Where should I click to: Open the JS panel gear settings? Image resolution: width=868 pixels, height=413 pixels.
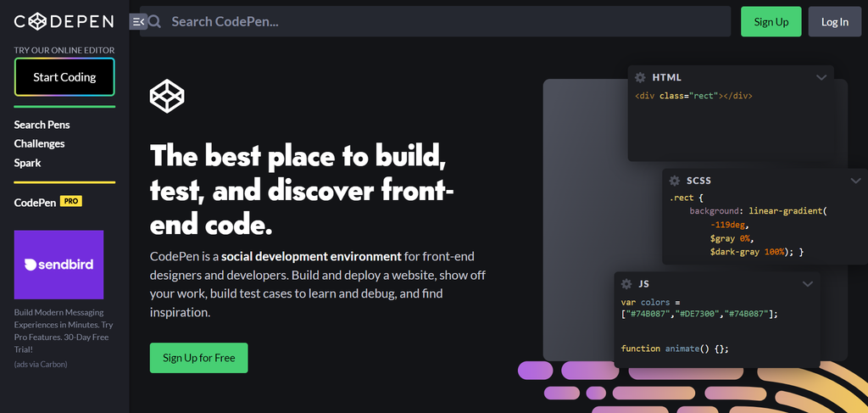(626, 284)
